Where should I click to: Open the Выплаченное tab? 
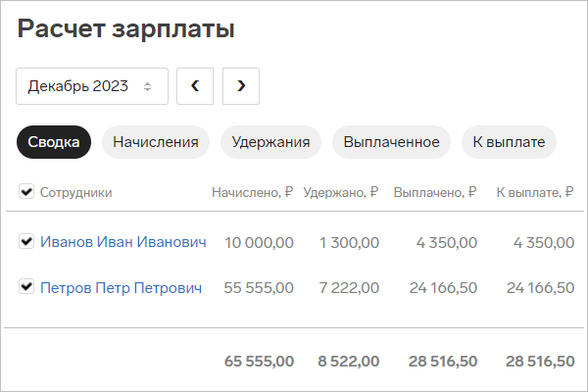391,142
